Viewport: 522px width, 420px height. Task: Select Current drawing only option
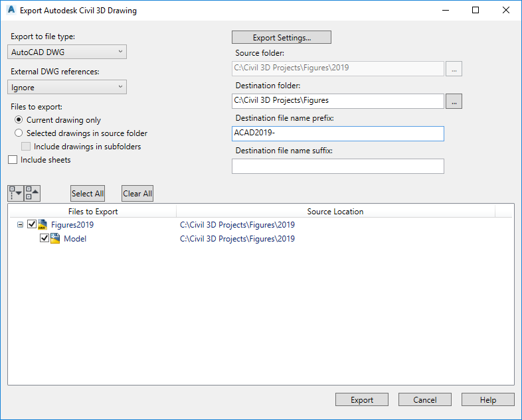[19, 120]
